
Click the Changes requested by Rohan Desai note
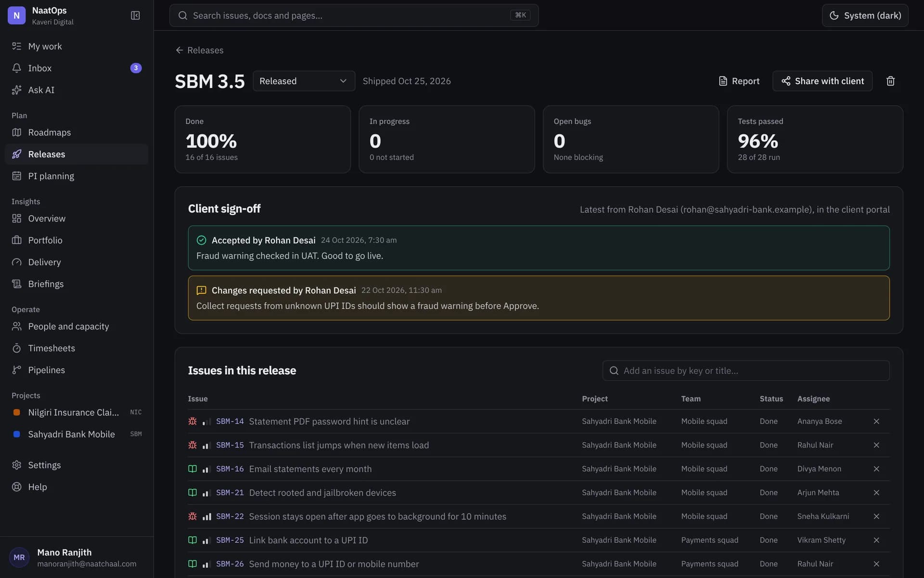point(539,298)
